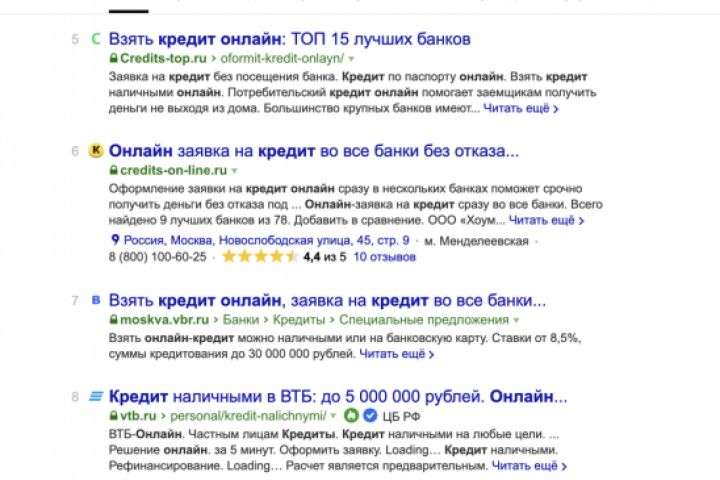The width and height of the screenshot is (720, 480).
Task: Click the green lock icon beside Credits-top.ru
Action: (x=114, y=60)
